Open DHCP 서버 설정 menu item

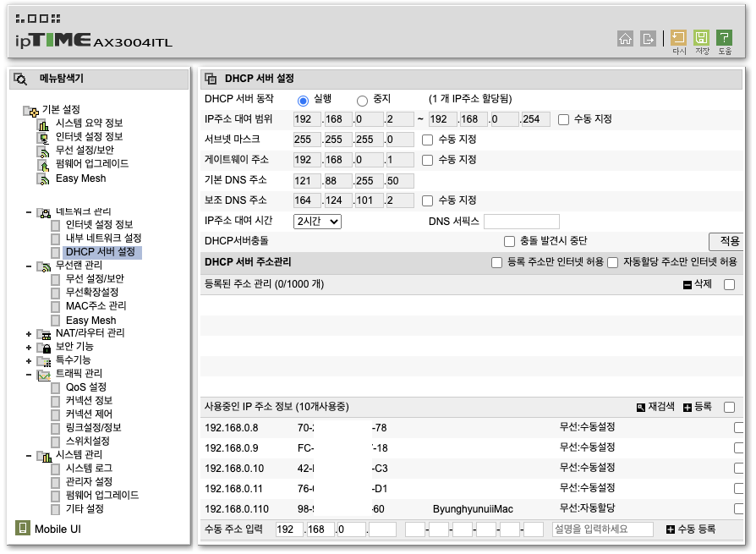pyautogui.click(x=101, y=252)
